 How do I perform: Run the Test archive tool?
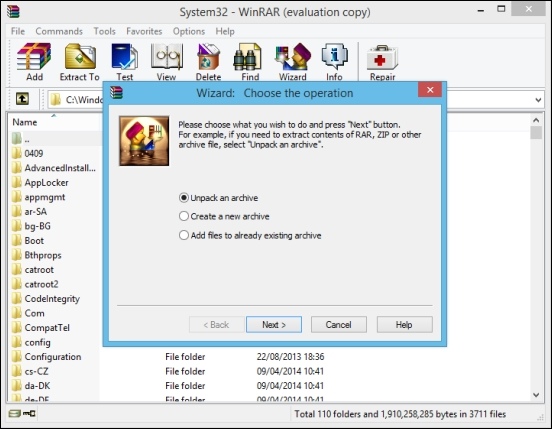pyautogui.click(x=125, y=62)
